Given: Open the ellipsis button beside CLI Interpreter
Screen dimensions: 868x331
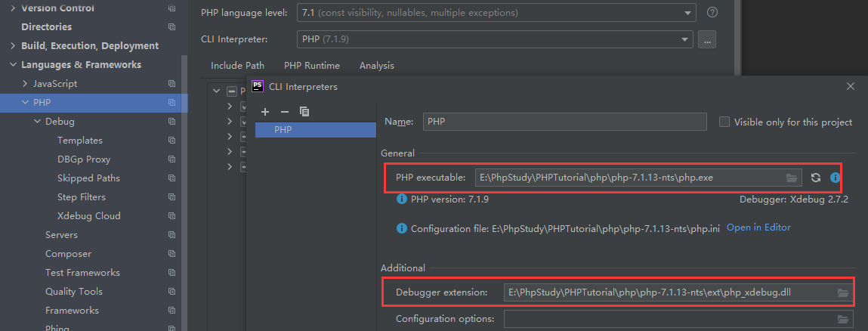Looking at the screenshot, I should coord(707,39).
